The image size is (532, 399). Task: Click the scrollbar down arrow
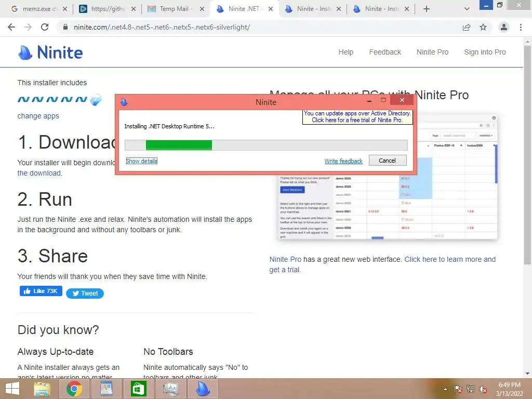click(x=527, y=374)
